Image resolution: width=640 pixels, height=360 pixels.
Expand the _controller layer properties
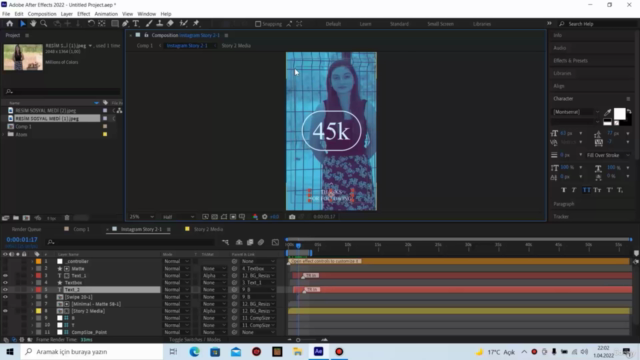click(x=32, y=261)
